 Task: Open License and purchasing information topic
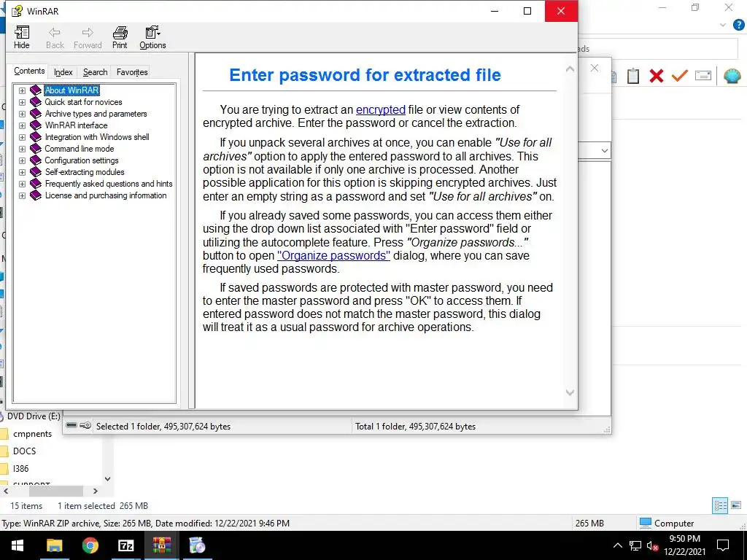point(106,195)
